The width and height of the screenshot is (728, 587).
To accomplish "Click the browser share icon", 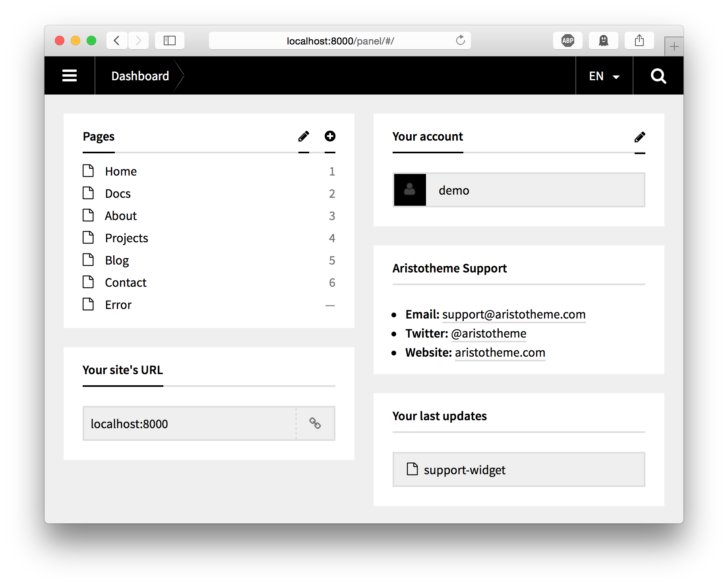I will pos(639,41).
